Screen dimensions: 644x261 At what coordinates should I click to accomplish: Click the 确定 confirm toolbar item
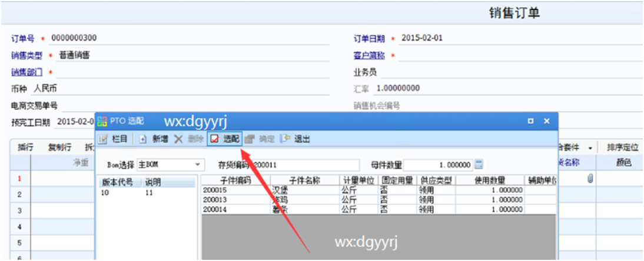pyautogui.click(x=260, y=139)
